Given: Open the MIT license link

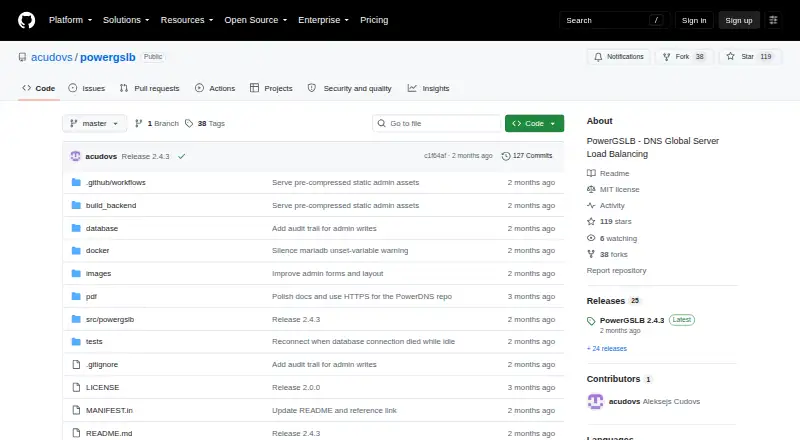Looking at the screenshot, I should click(x=613, y=189).
